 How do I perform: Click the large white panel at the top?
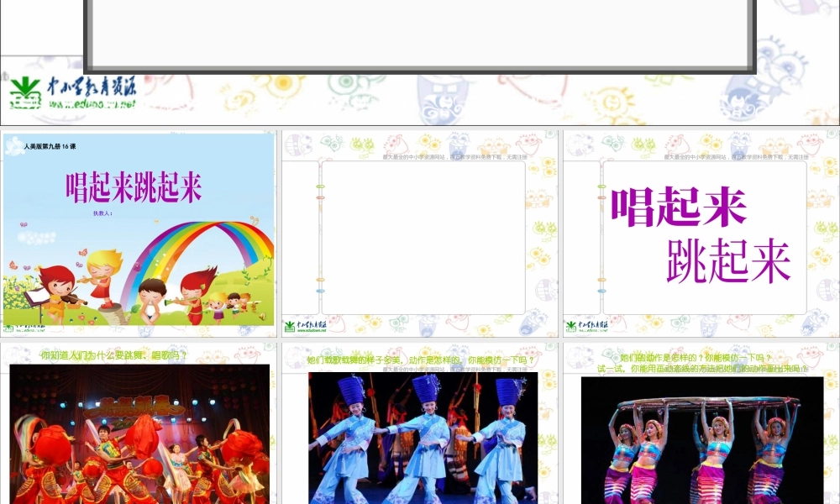click(x=420, y=34)
